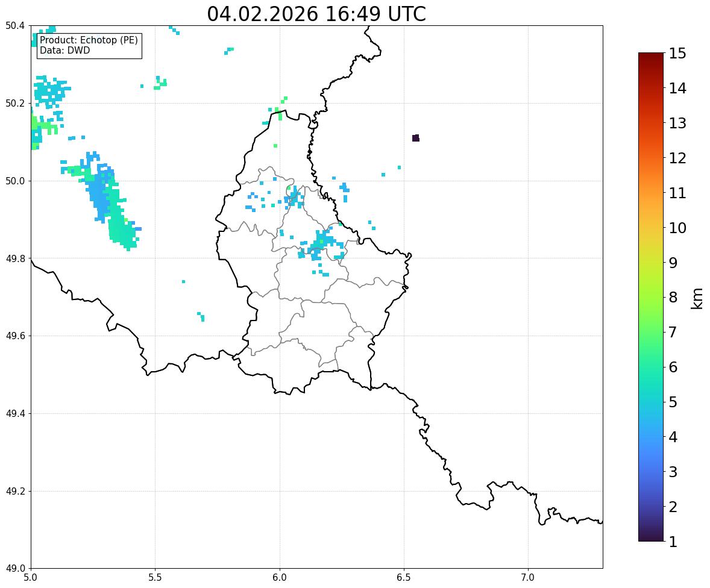Click the longitude tick label "7.0"

click(528, 578)
